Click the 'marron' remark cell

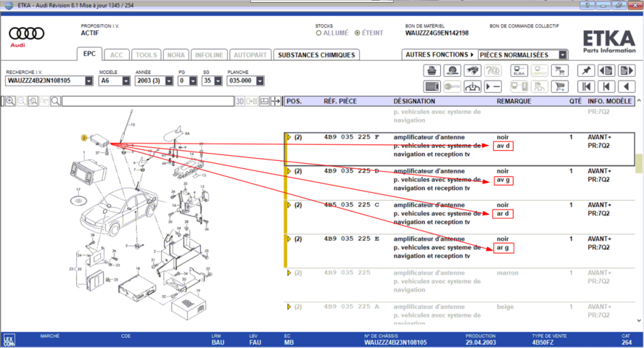508,273
